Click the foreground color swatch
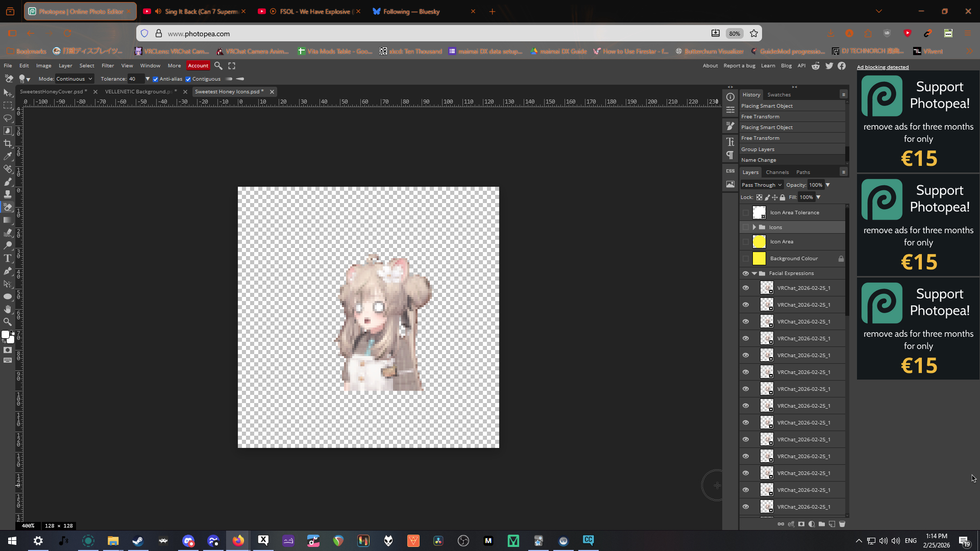The image size is (980, 551). pos(5,335)
